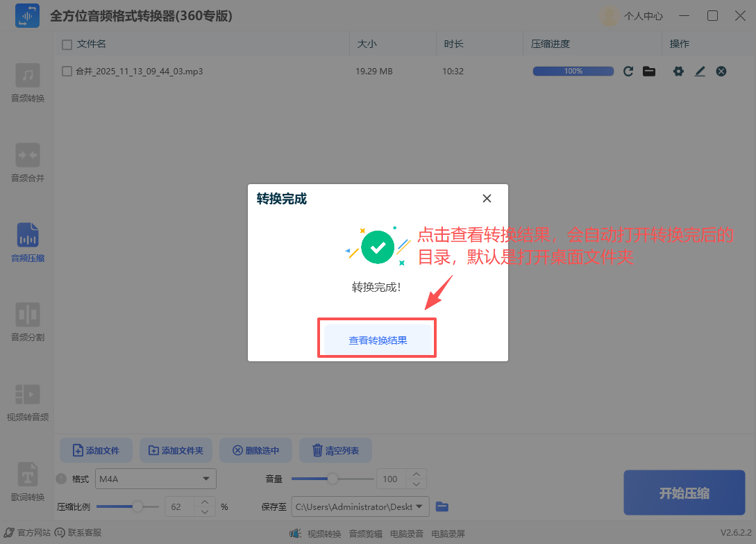Screen dimensions: 756x544
Task: Open the 音频合并 panel in the sidebar
Action: tap(27, 161)
